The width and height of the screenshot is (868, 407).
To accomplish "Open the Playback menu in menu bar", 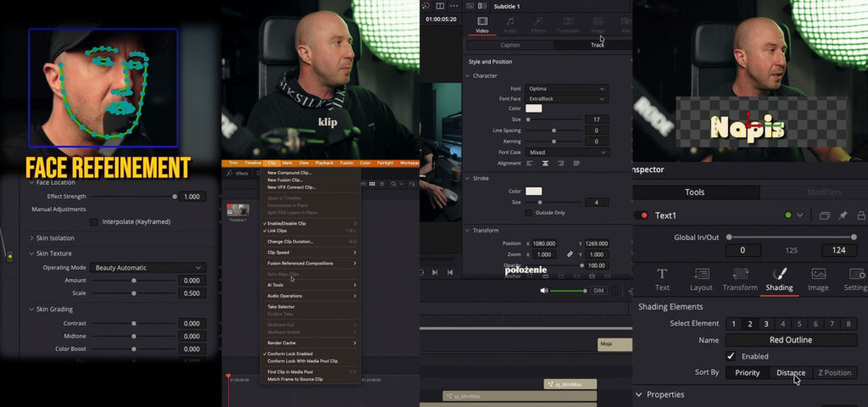I will (x=325, y=164).
